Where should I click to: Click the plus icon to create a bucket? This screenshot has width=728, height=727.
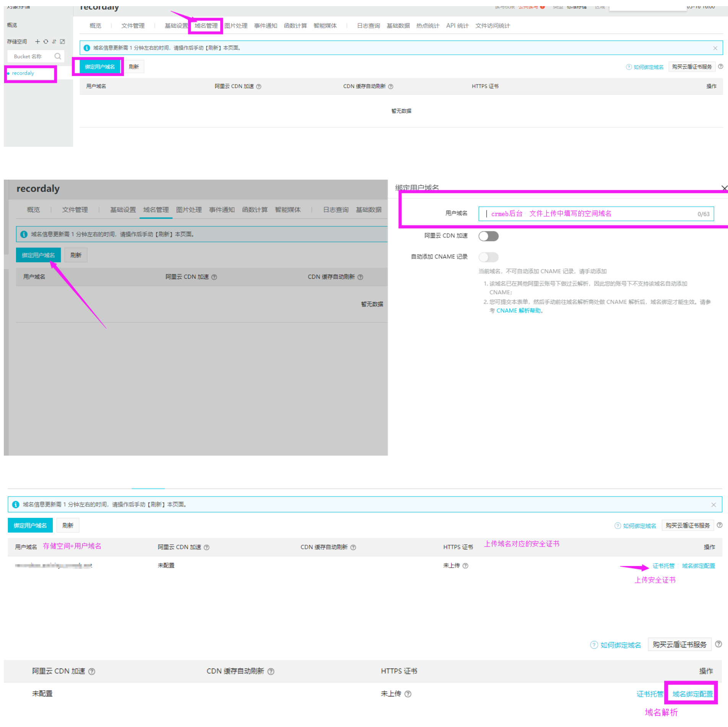37,42
